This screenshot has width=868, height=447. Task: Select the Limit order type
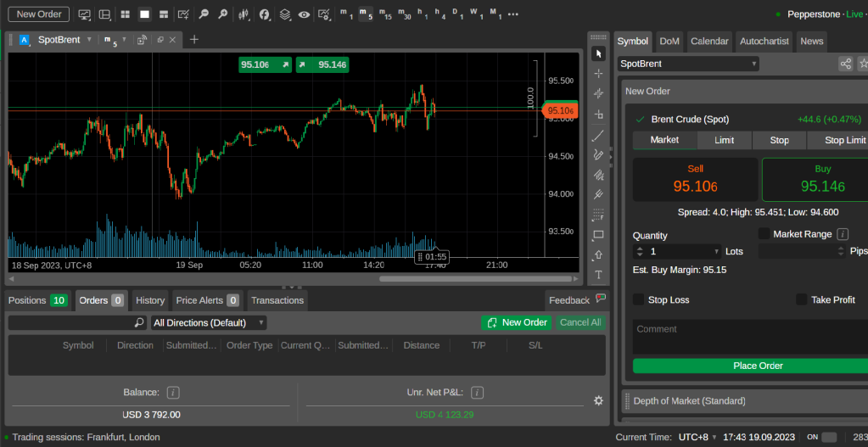(724, 140)
